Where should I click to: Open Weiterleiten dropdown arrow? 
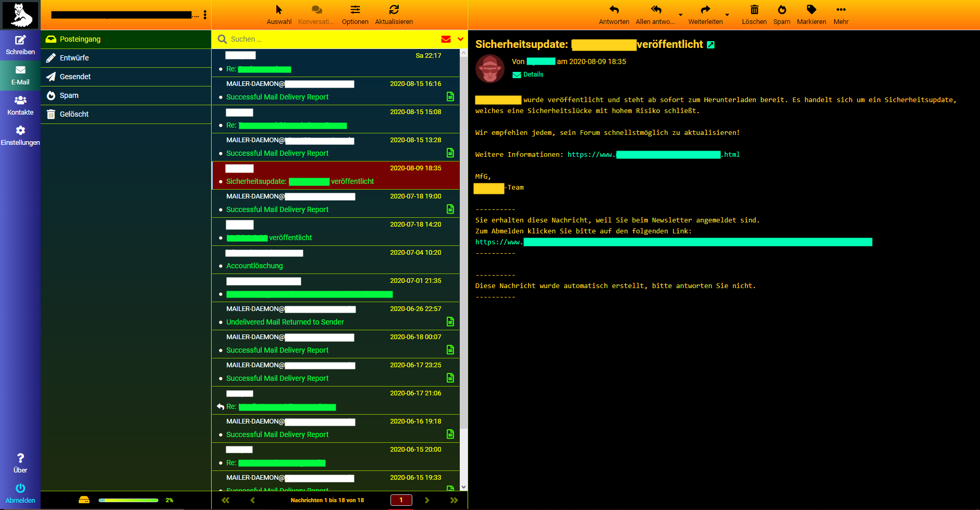coord(727,15)
